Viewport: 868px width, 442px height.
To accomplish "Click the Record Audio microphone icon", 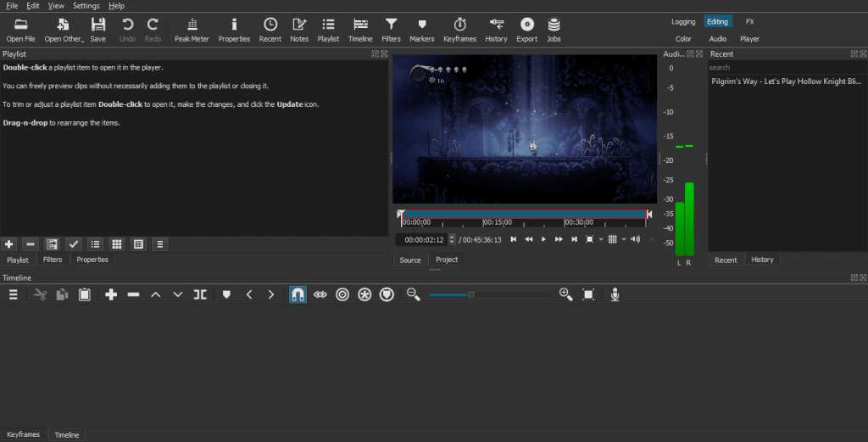I will click(615, 294).
